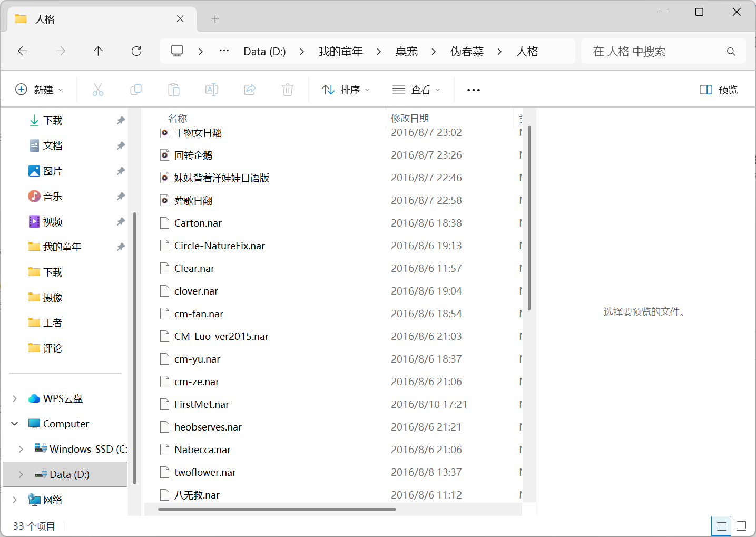
Task: Open the 评论 folder in navigation pane
Action: [x=53, y=348]
